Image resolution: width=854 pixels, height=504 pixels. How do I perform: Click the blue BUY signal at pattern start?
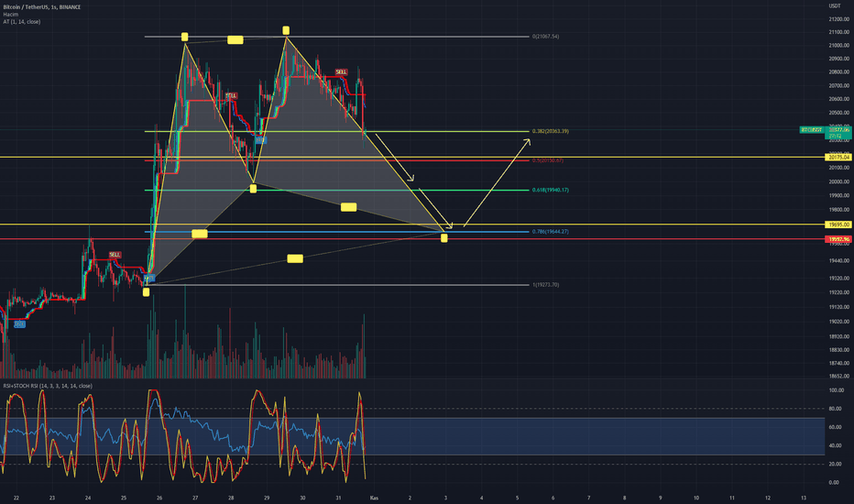(x=149, y=279)
